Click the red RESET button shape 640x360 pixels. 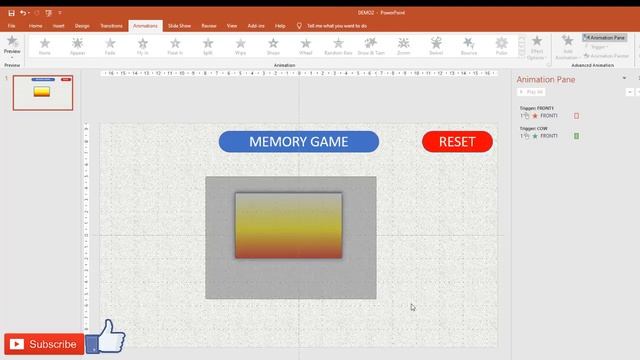pos(457,142)
